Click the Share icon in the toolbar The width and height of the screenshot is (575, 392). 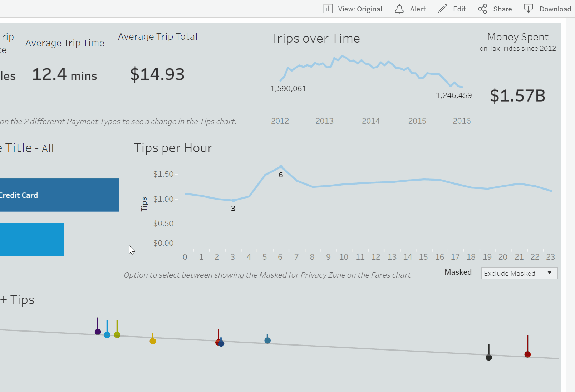coord(482,9)
